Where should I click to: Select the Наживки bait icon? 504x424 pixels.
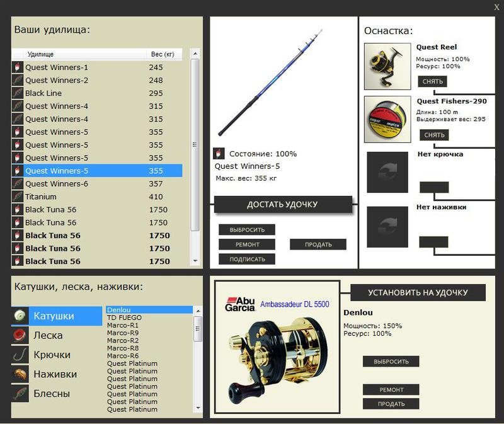point(20,374)
